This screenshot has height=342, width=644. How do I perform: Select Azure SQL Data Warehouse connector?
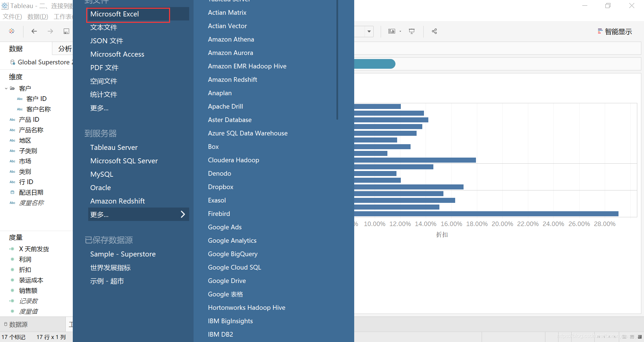(248, 133)
